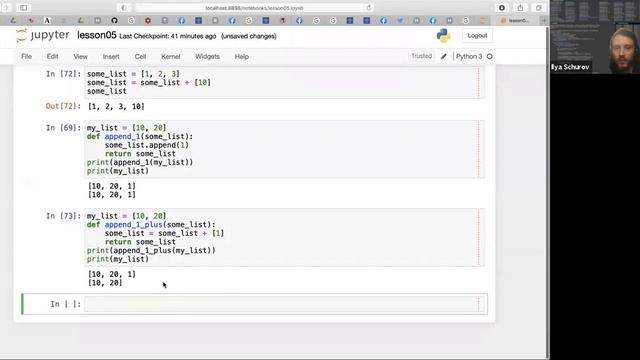Click the In [69]: prompt
The width and height of the screenshot is (640, 360).
click(x=63, y=128)
